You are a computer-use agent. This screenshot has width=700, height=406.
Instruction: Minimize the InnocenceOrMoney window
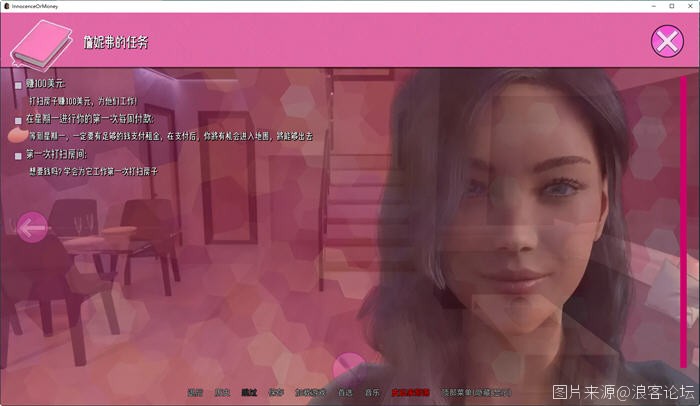click(x=654, y=6)
